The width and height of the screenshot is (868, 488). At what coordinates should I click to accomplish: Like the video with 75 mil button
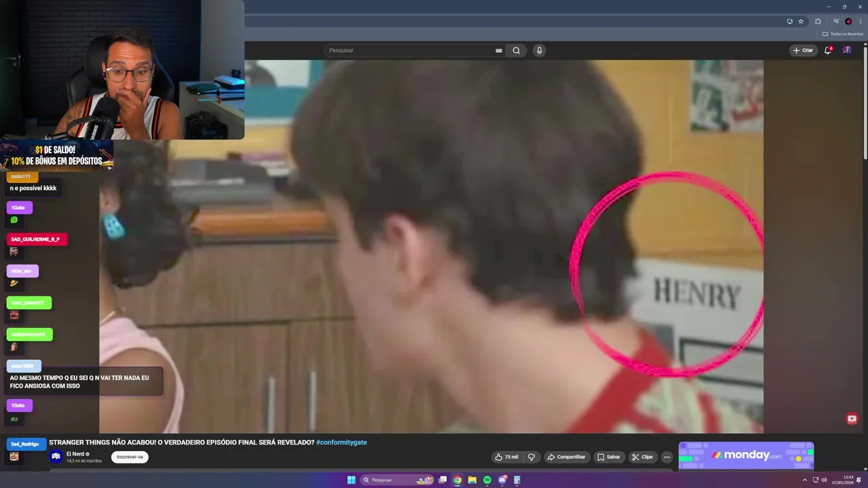[x=507, y=457]
